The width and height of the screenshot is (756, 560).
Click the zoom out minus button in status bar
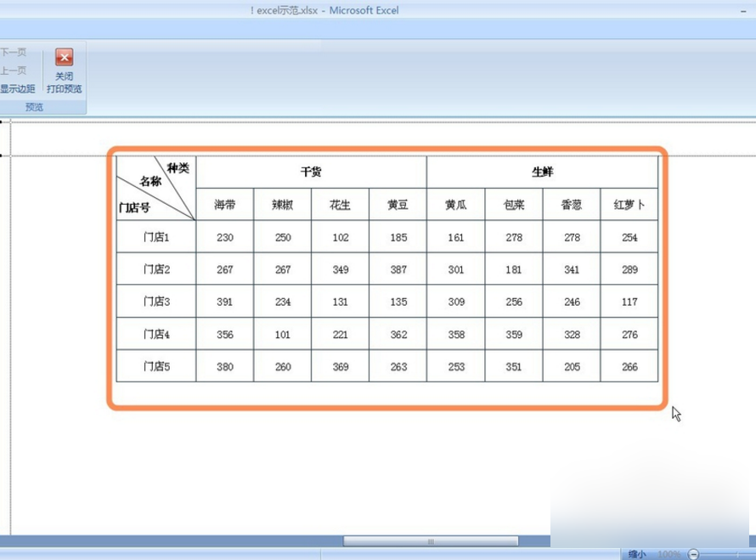pos(693,554)
